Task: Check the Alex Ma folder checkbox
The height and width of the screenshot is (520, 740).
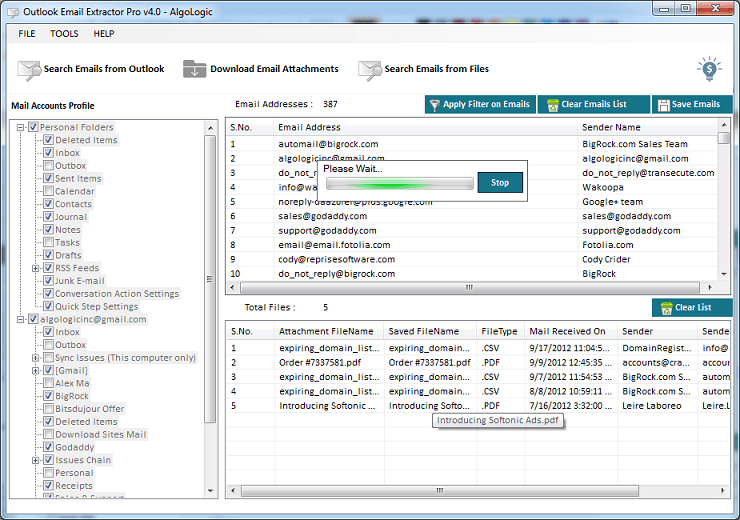Action: (x=48, y=383)
